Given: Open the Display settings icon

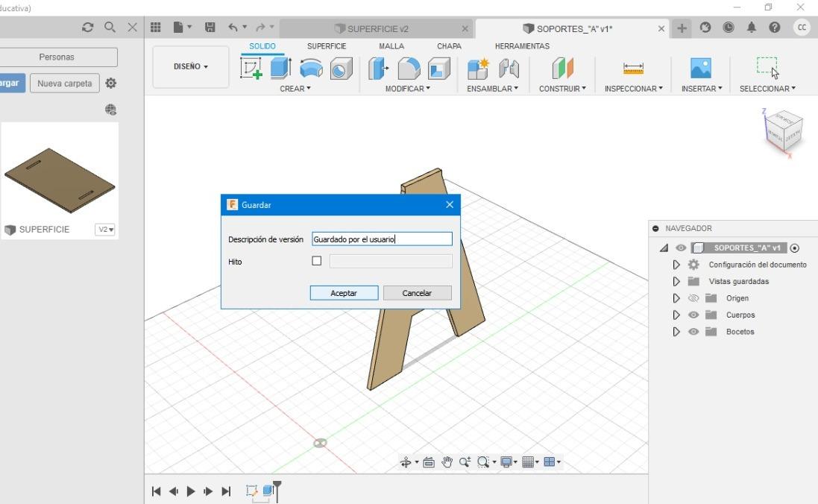Looking at the screenshot, I should [506, 462].
